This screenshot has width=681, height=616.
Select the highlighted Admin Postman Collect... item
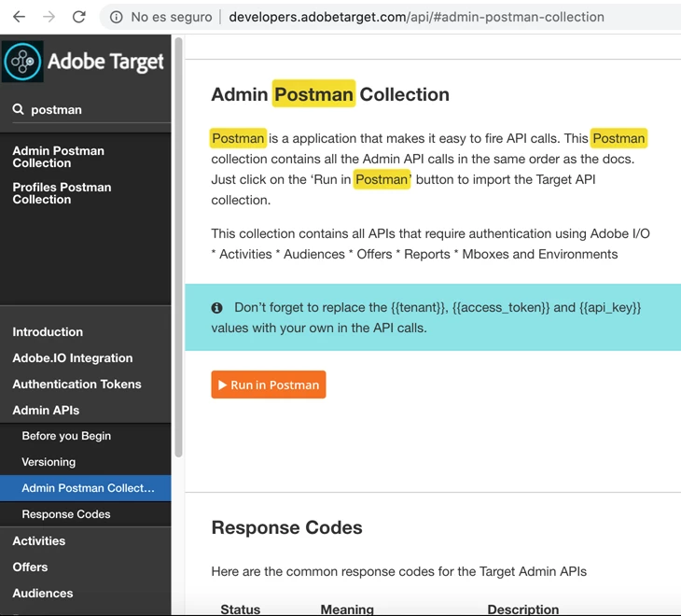coord(86,488)
